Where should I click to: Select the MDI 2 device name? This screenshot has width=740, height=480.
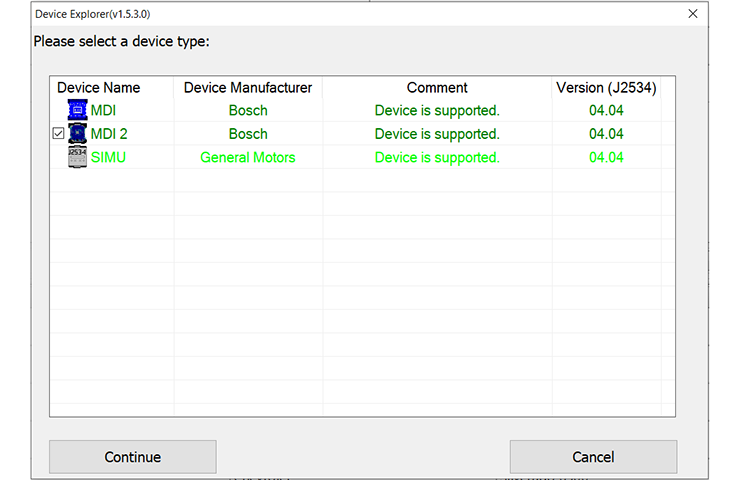pyautogui.click(x=109, y=134)
